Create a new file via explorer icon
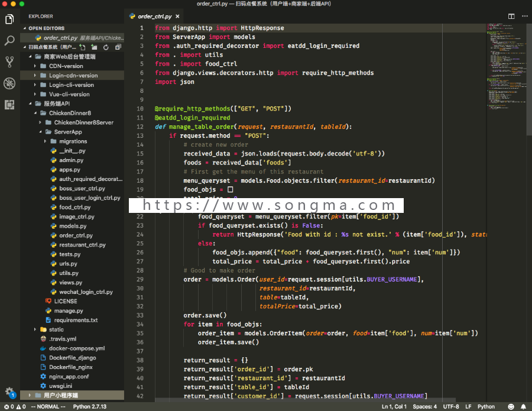The height and width of the screenshot is (411, 532). [x=82, y=47]
